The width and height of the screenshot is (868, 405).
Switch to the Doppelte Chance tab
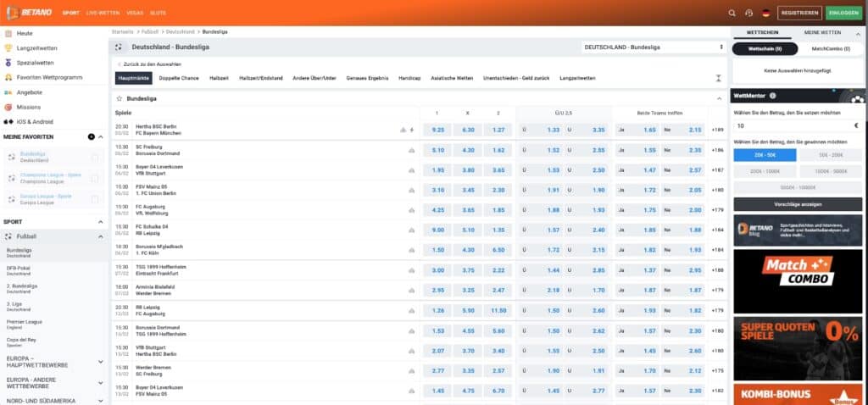tap(178, 78)
